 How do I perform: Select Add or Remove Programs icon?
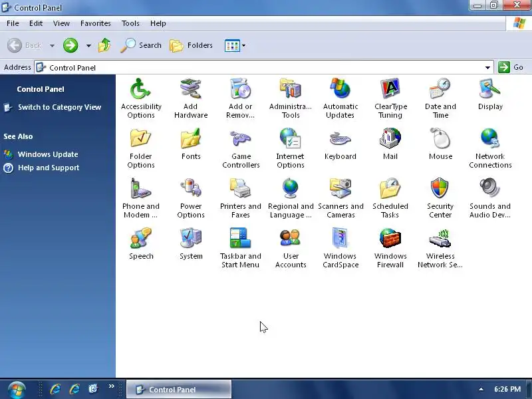(x=240, y=88)
